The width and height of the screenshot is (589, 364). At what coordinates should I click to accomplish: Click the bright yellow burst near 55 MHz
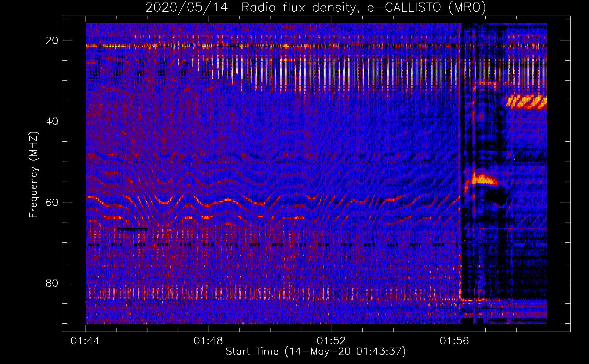pos(484,179)
